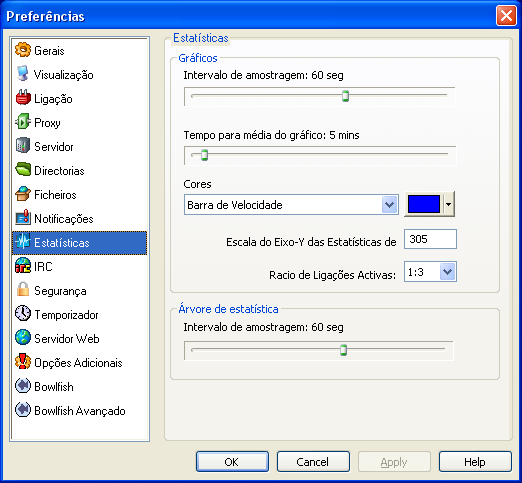Click the Escala do Eixo-Y input field
This screenshot has width=522, height=483.
pos(430,239)
